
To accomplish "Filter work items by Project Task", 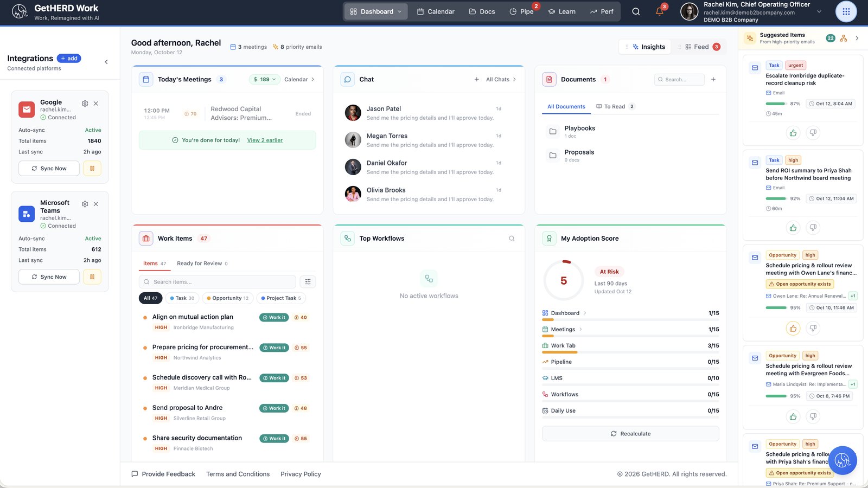I will click(x=280, y=298).
